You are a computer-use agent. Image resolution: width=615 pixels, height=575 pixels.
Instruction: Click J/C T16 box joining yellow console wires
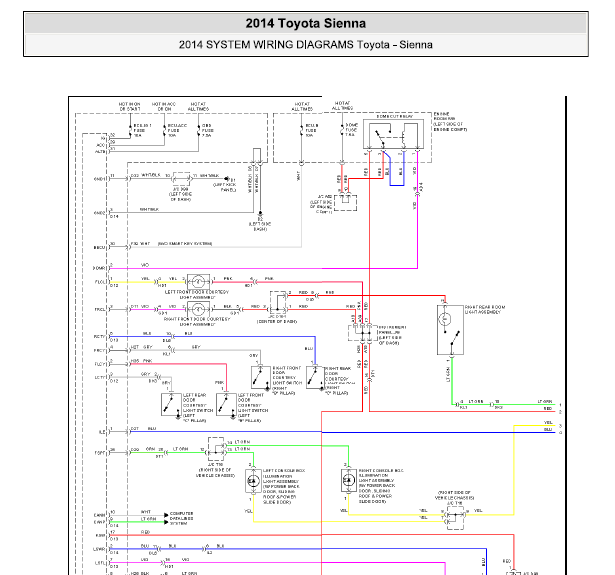455,518
